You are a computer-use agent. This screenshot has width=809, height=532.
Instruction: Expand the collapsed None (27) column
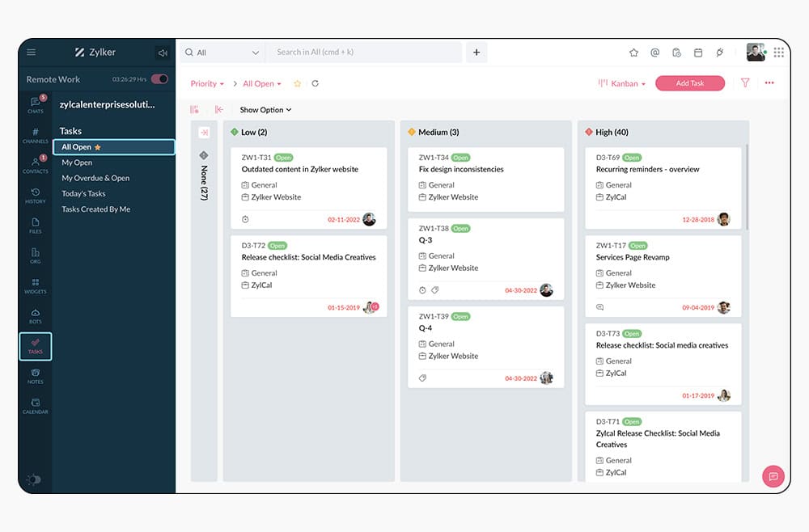(204, 133)
